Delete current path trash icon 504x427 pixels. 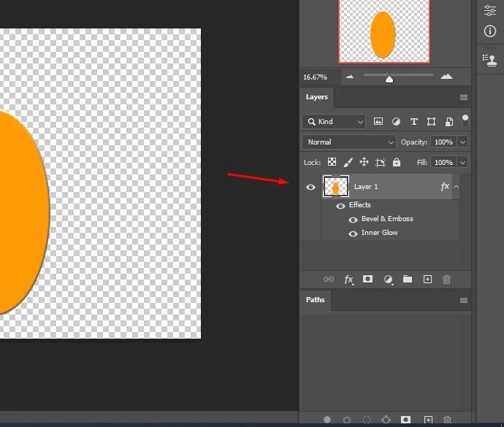[447, 420]
